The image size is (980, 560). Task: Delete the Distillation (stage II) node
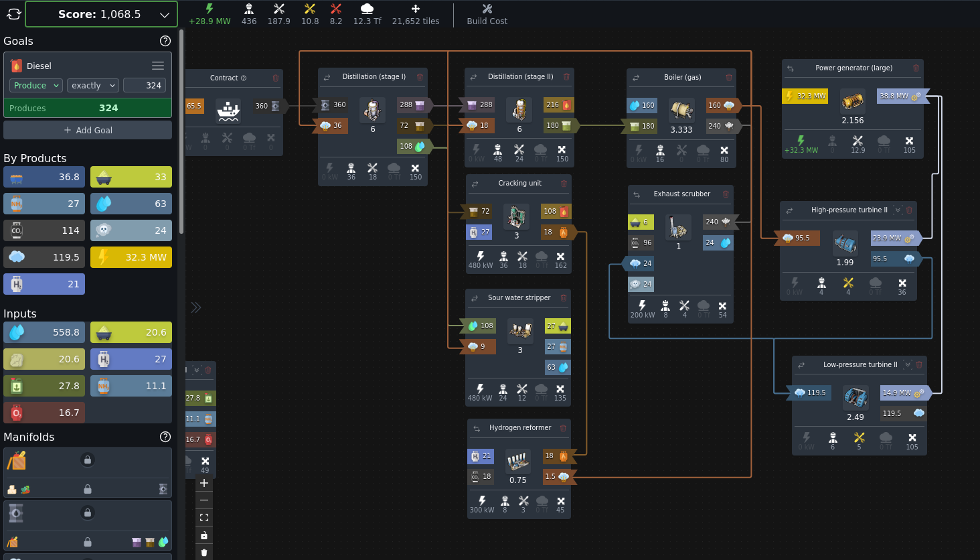coord(566,77)
